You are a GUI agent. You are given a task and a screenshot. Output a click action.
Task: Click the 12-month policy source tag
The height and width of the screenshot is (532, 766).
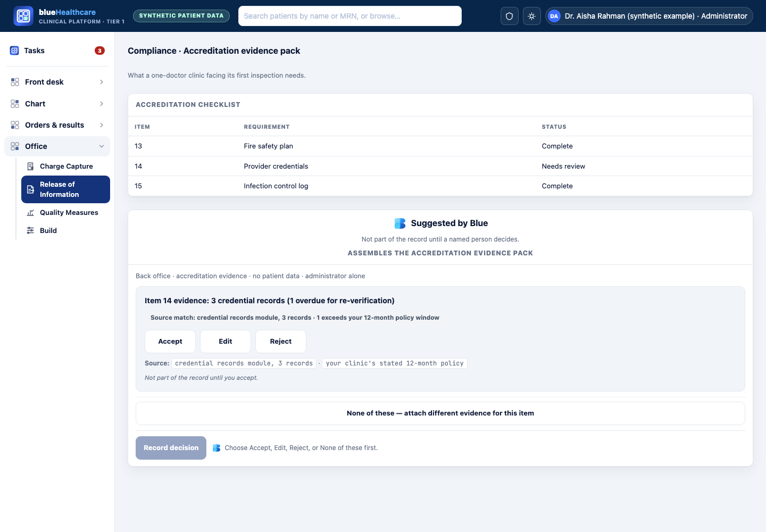coord(395,363)
